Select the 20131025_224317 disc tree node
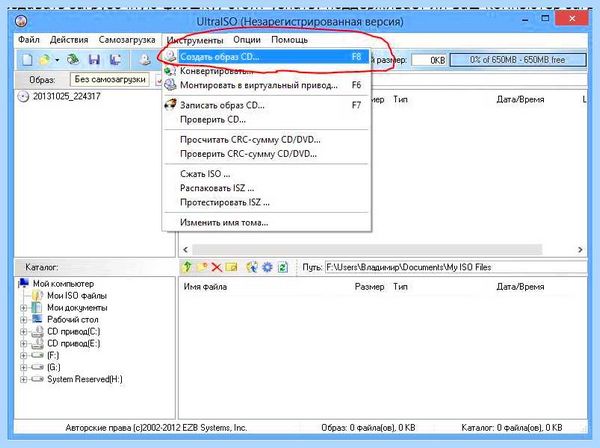The image size is (600, 448). [67, 96]
